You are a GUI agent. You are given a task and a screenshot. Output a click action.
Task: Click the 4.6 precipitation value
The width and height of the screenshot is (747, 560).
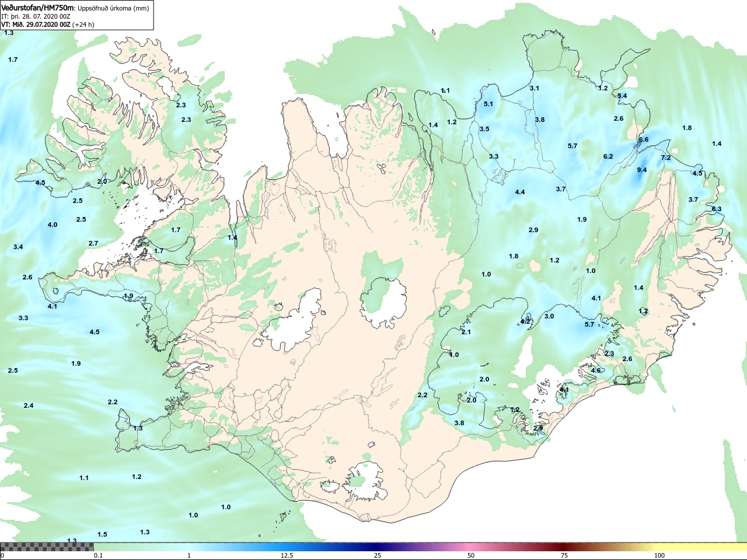(x=596, y=370)
